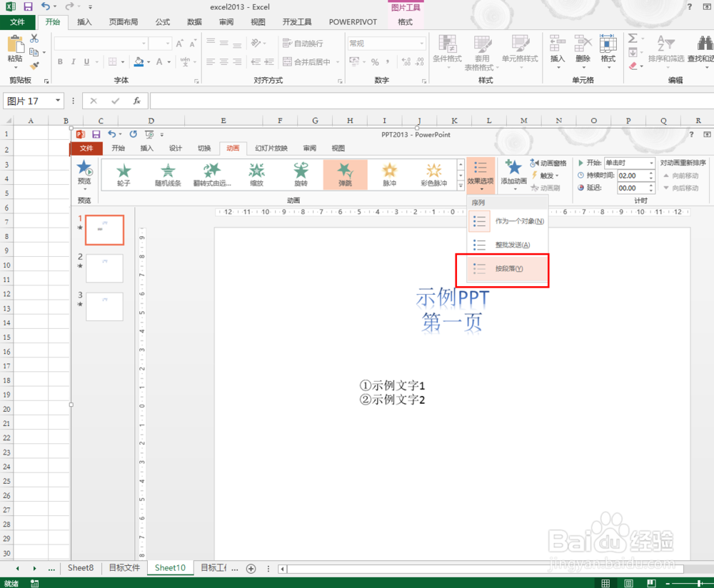Choose 作为一个对象(N) sequence option

coord(508,221)
